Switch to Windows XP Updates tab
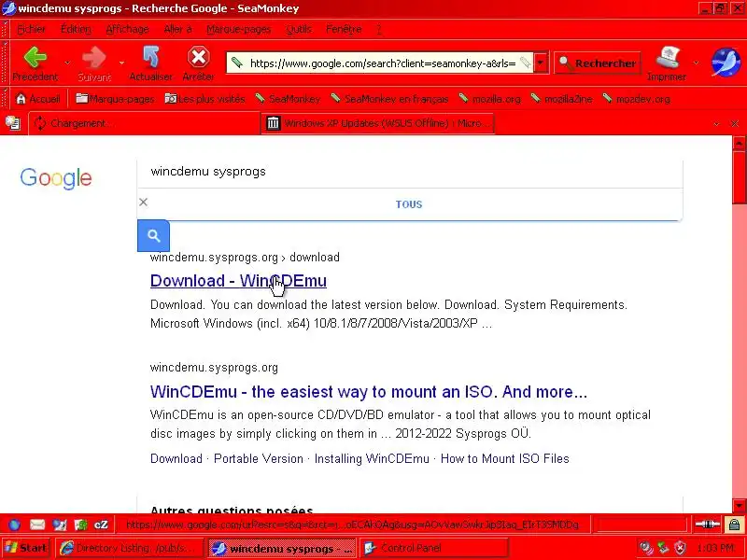This screenshot has width=747, height=560. 378,123
